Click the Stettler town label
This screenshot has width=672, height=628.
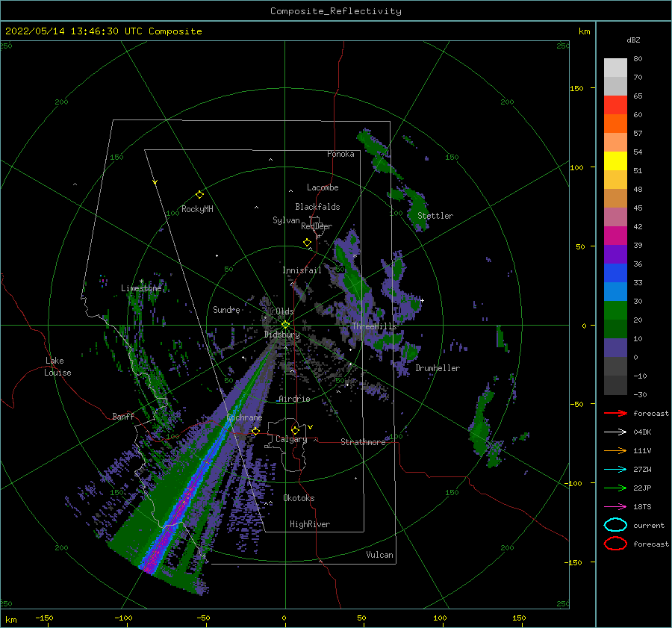[435, 216]
